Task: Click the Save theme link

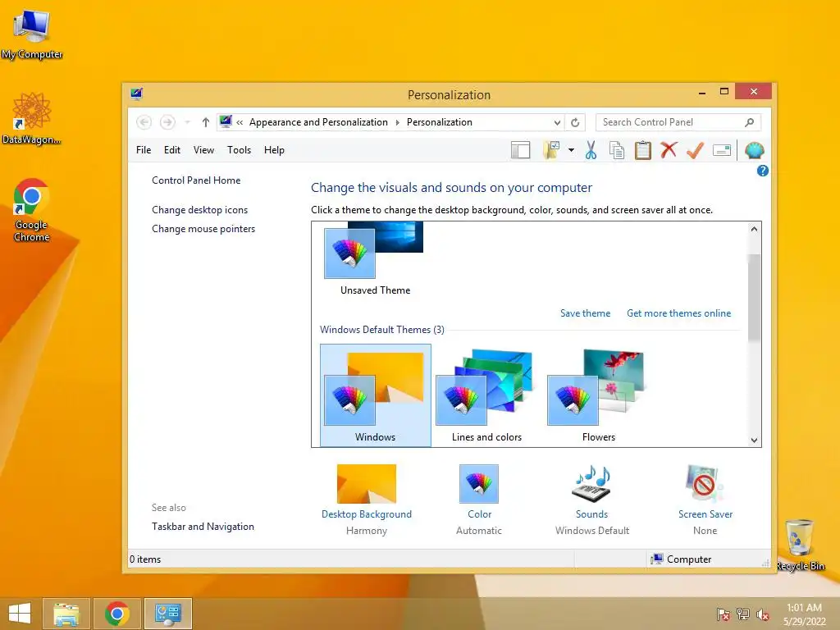Action: click(x=585, y=313)
